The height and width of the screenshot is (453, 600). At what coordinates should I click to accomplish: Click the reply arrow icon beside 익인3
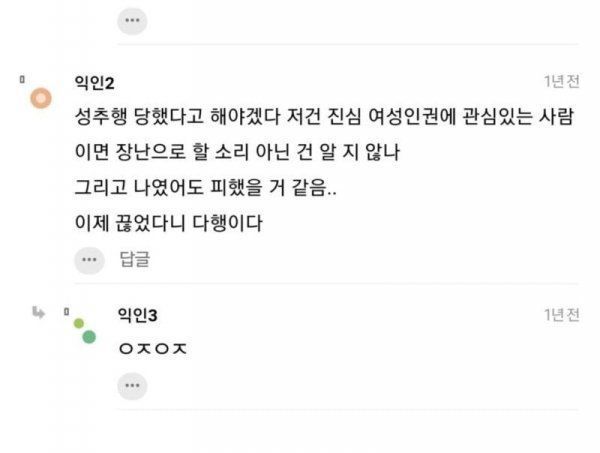39,312
